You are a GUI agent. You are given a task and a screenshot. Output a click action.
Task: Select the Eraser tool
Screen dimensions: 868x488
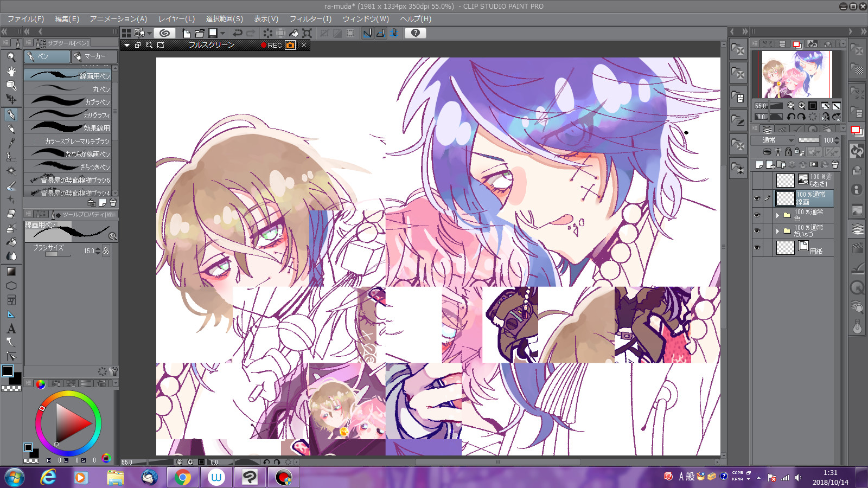pyautogui.click(x=11, y=214)
